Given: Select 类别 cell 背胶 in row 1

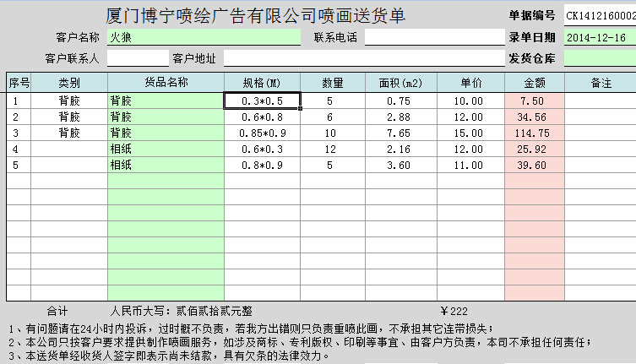Looking at the screenshot, I should (x=69, y=101).
